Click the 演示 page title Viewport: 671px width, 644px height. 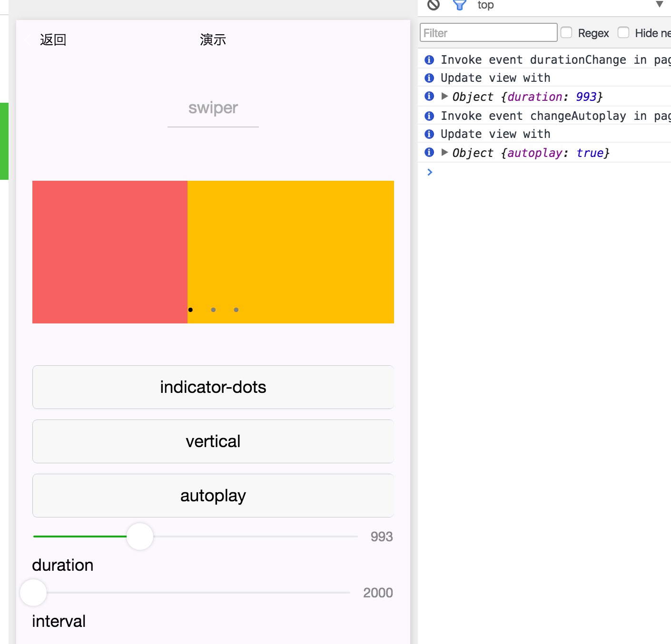(x=213, y=39)
